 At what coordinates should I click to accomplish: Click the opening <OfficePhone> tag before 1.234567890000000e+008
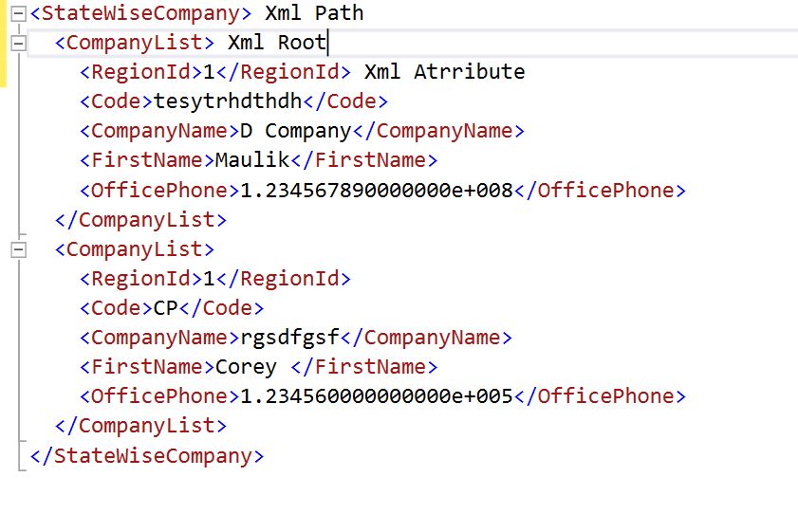tap(159, 191)
